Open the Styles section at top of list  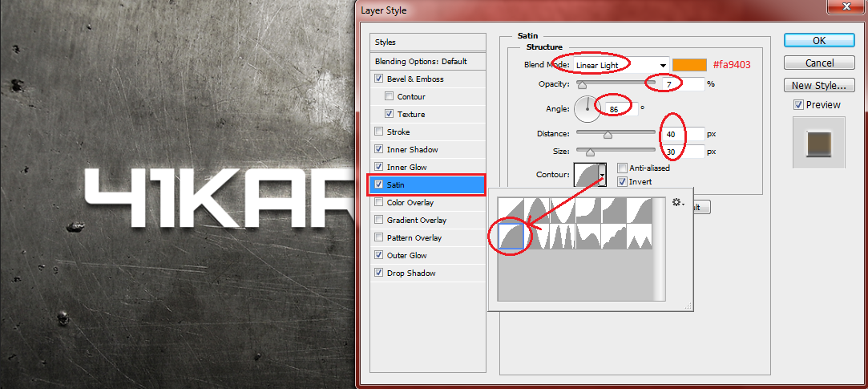pyautogui.click(x=427, y=43)
